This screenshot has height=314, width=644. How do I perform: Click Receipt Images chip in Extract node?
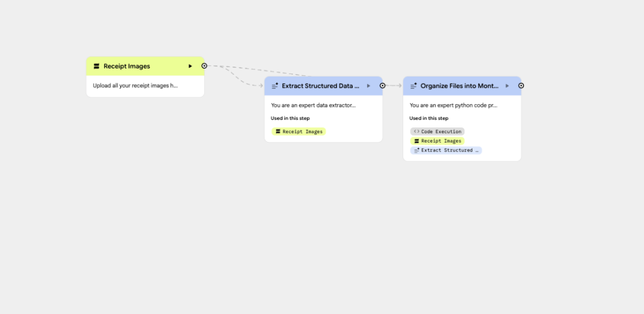(x=299, y=132)
